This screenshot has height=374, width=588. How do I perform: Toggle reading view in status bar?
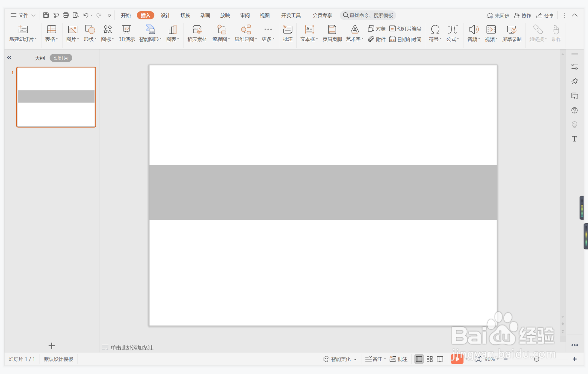440,359
